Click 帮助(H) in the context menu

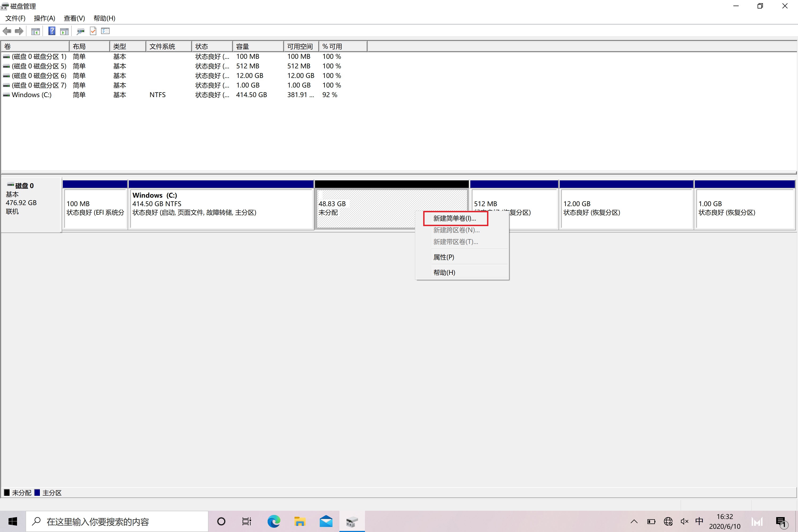444,272
